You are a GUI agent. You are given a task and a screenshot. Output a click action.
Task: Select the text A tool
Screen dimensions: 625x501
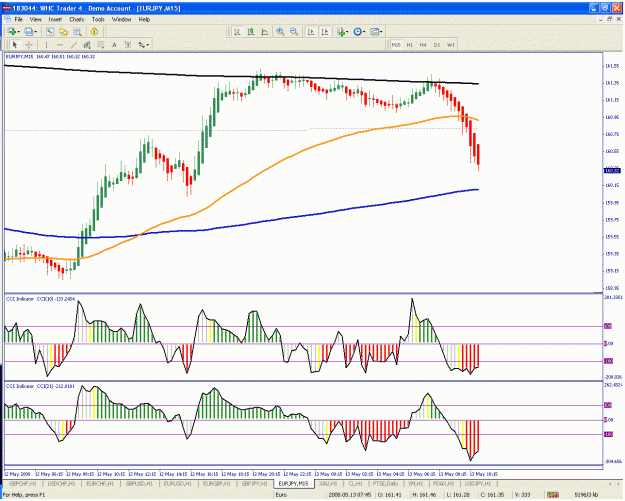[x=114, y=45]
